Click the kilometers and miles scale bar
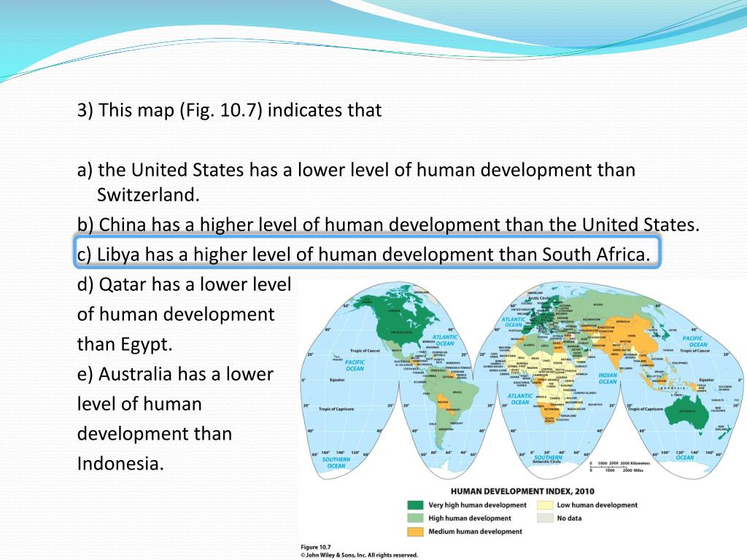Viewport: 747px width, 560px height. click(620, 466)
